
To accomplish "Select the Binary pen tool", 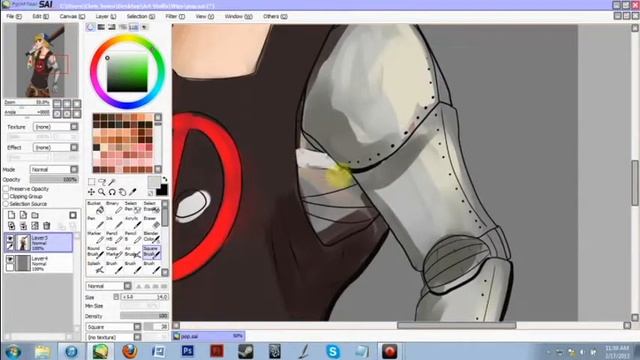I will tap(114, 207).
